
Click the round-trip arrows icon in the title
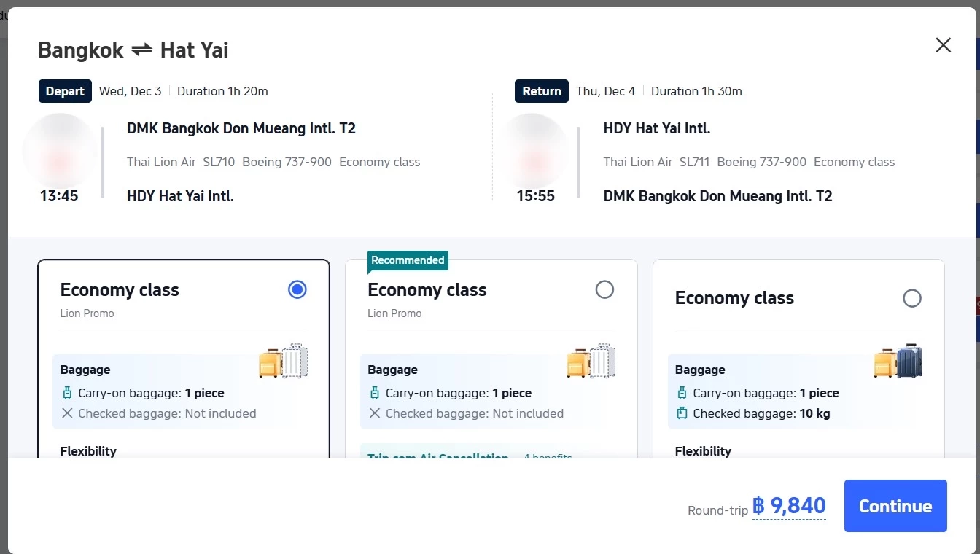(x=142, y=50)
